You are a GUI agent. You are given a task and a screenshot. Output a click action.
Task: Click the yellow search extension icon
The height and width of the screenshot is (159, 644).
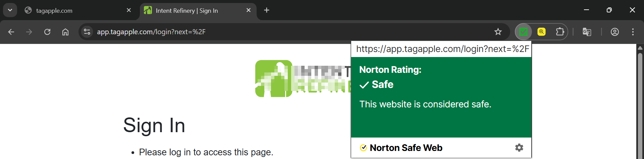[x=541, y=32]
